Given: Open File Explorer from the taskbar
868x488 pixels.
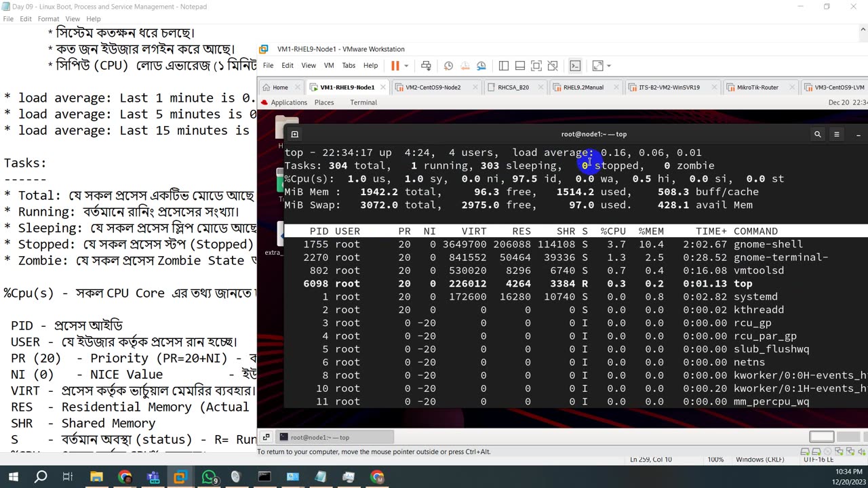Looking at the screenshot, I should (96, 477).
